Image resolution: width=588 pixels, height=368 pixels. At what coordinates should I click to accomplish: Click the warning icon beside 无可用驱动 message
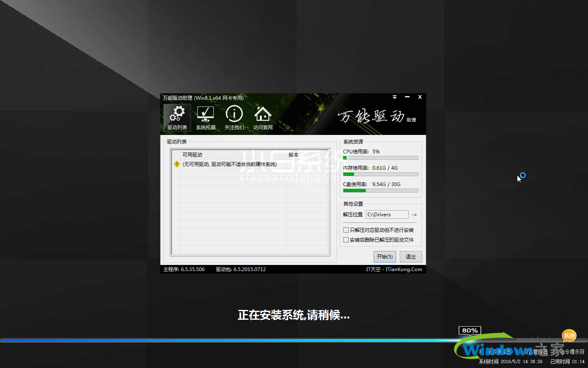click(x=176, y=164)
